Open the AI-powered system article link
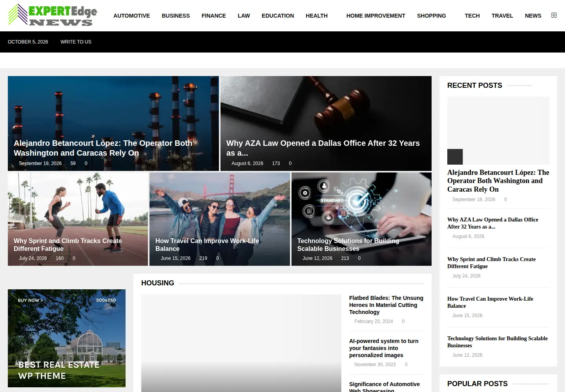Image resolution: width=565 pixels, height=392 pixels. 384,348
